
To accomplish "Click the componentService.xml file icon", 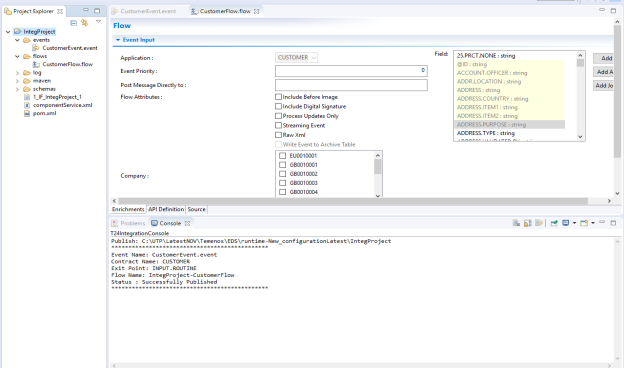I will click(x=27, y=105).
